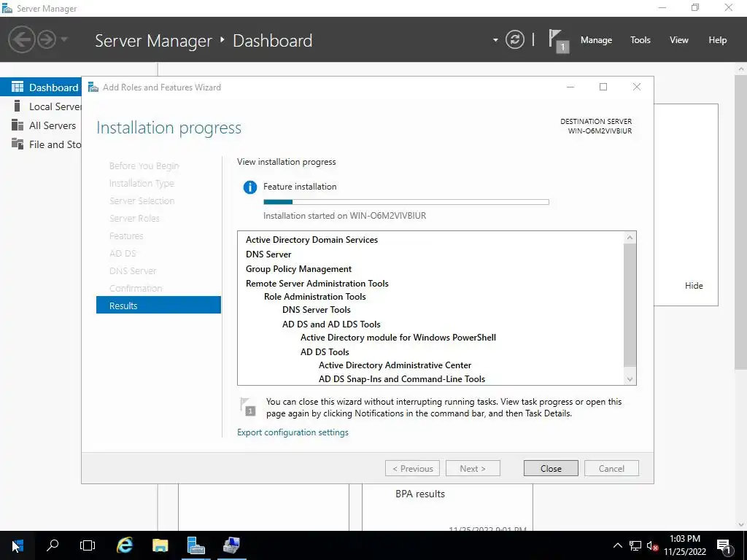747x560 pixels.
Task: Click AD DS and AD LDS Tools entry
Action: (331, 324)
